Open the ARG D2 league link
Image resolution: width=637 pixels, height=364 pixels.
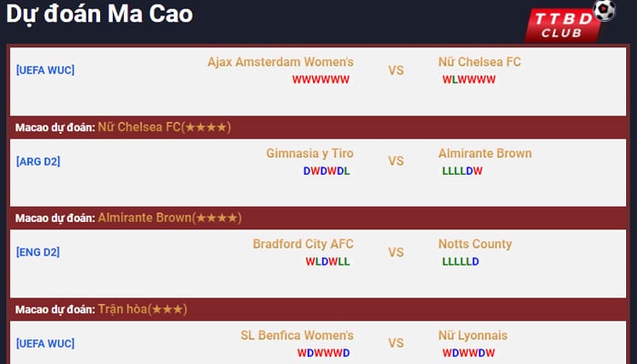(x=38, y=161)
